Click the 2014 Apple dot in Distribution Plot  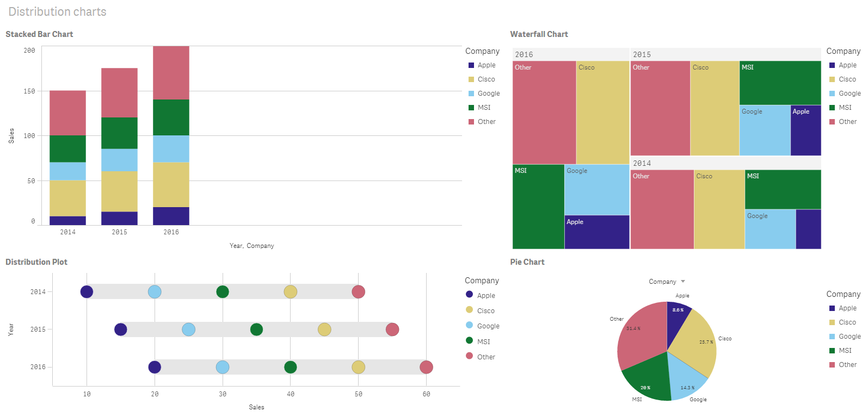87,292
